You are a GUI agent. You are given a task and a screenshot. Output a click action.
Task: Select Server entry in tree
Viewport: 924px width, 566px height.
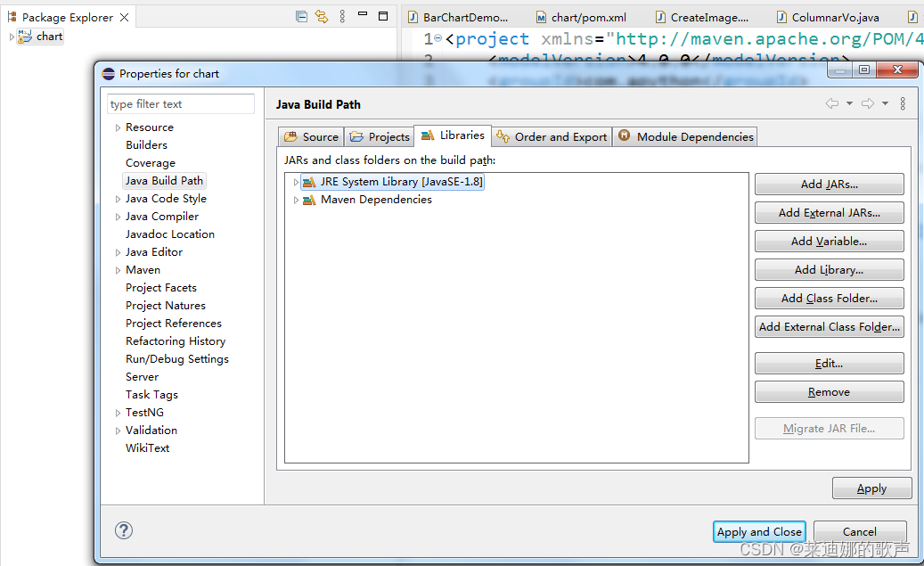[142, 377]
